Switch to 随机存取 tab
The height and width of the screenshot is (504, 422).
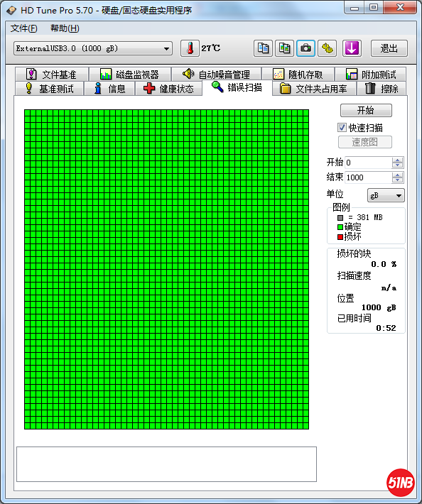tap(298, 75)
